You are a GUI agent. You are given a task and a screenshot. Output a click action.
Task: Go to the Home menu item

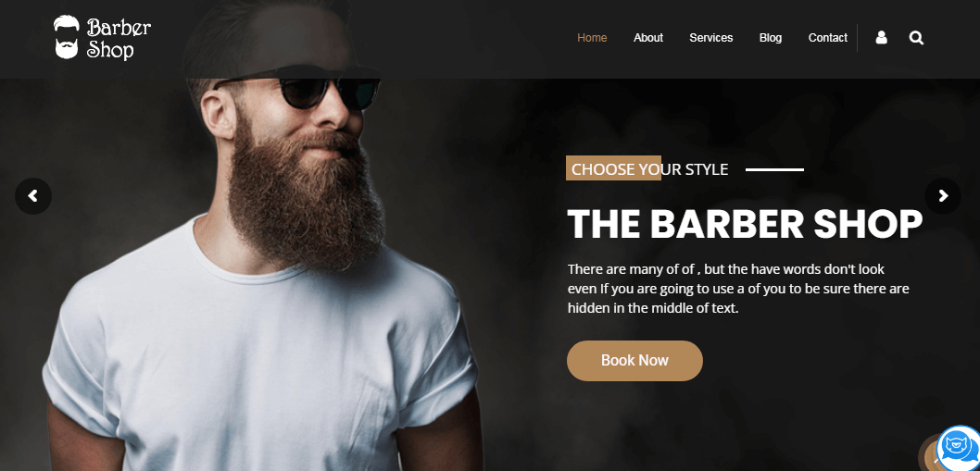pos(592,38)
